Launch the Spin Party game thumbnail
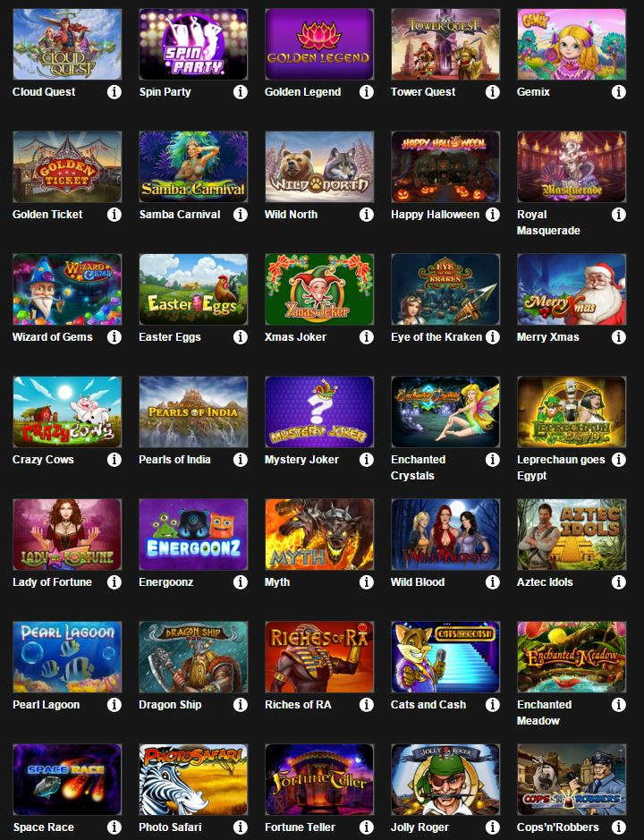 click(x=193, y=45)
